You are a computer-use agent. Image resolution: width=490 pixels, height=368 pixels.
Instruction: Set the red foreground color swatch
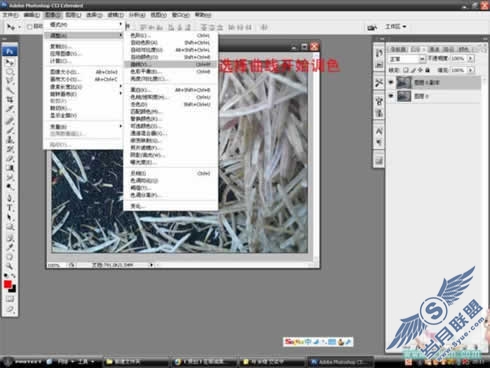coord(7,284)
